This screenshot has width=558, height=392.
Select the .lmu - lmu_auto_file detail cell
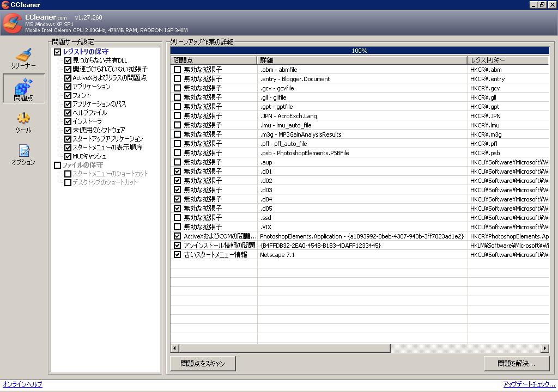(x=362, y=125)
